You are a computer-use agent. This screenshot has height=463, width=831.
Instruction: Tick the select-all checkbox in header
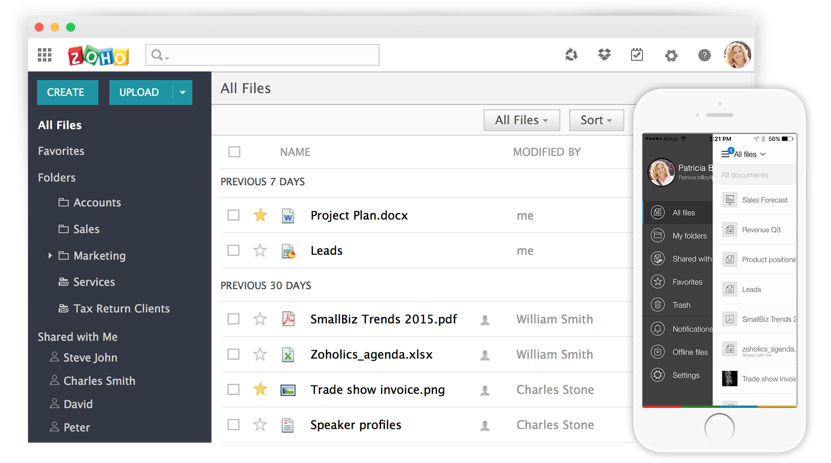click(x=234, y=152)
